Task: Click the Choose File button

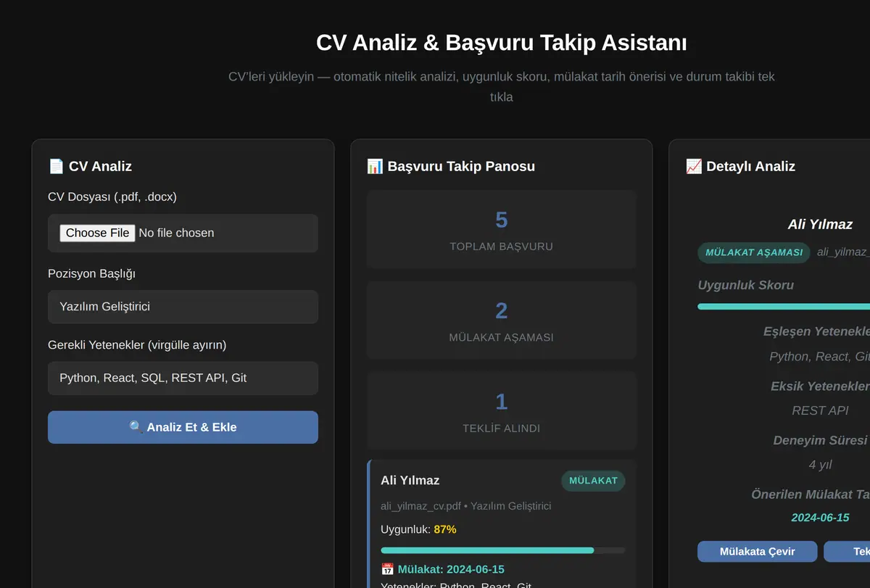Action: 97,233
